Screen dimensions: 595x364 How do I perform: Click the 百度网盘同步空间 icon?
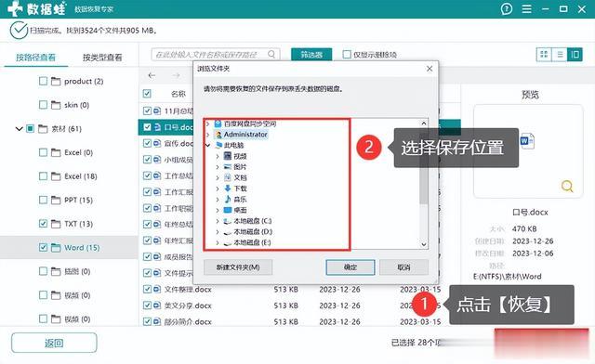click(218, 123)
